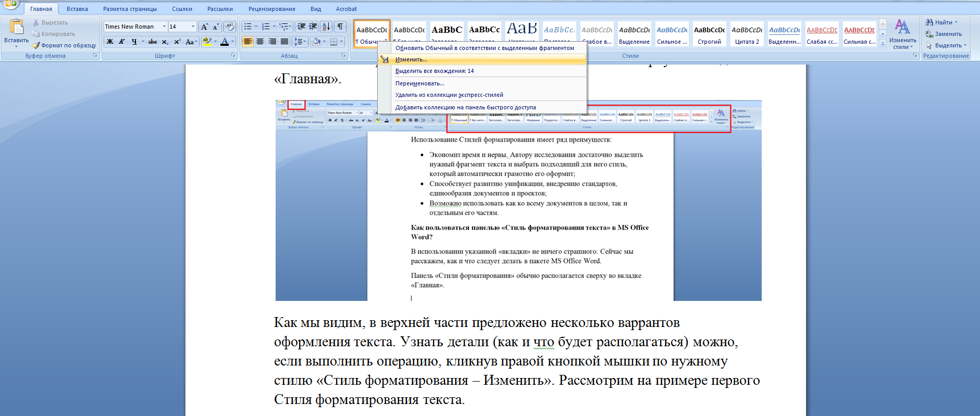Expand the styles gallery with the More arrow
Viewport: 980px width, 416px height.
click(x=883, y=44)
